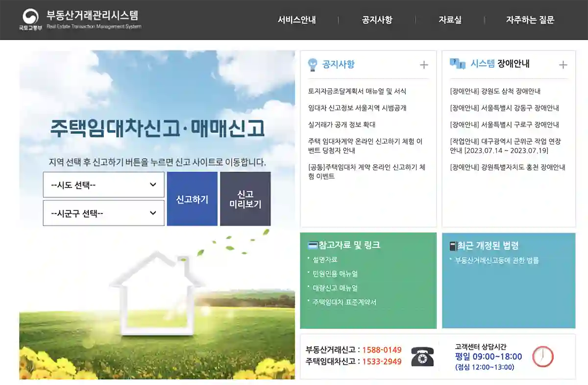Screen dimensions: 588x385
Task: Open the 시도 선택 region dropdown
Action: coord(103,185)
